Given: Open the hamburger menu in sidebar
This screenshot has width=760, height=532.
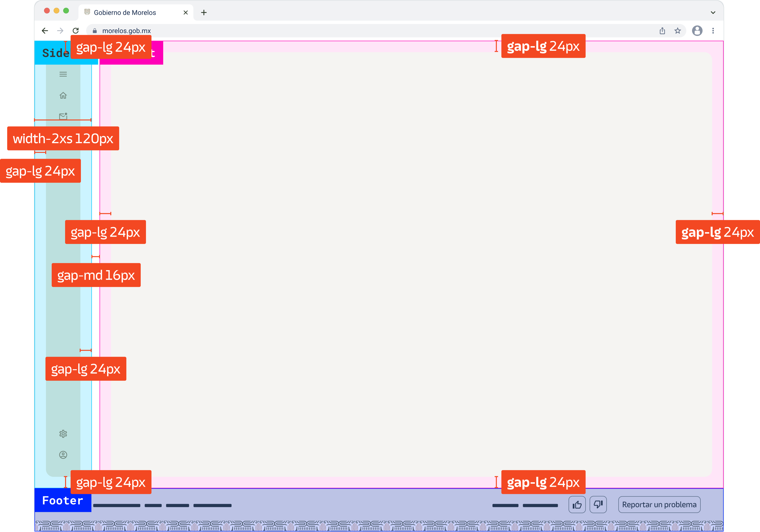Looking at the screenshot, I should pos(63,74).
